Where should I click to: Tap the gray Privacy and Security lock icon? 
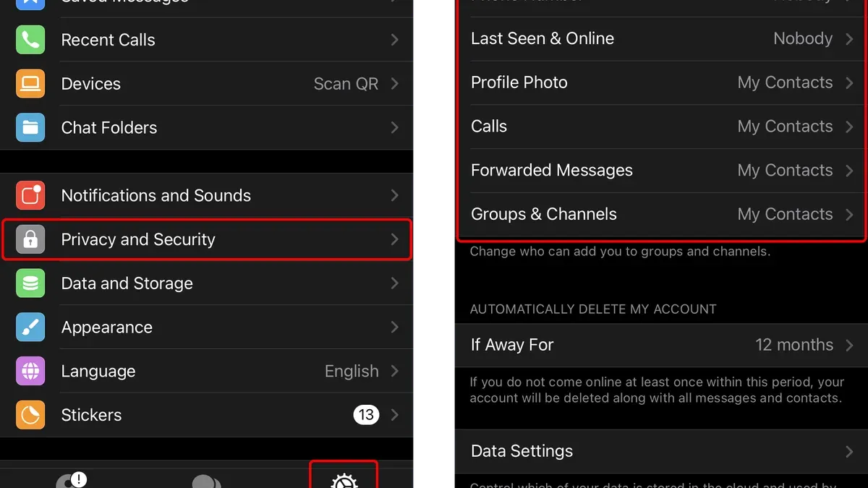[30, 239]
